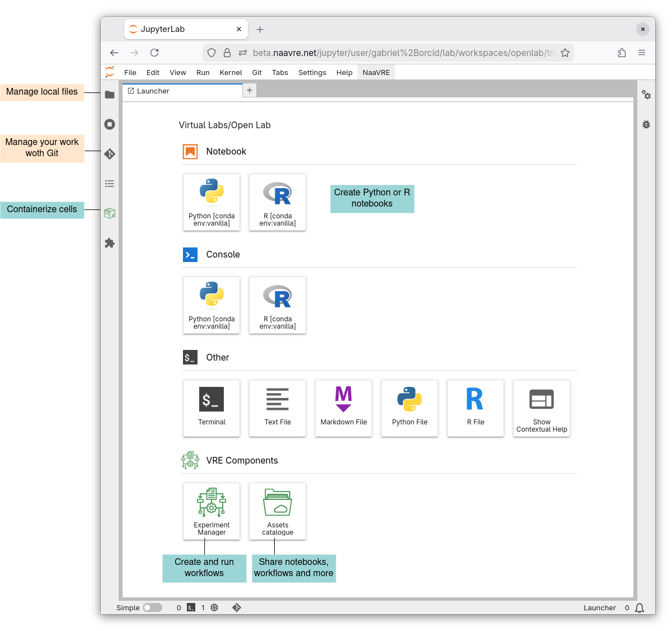
Task: Open the debugger bug icon
Action: pos(646,124)
